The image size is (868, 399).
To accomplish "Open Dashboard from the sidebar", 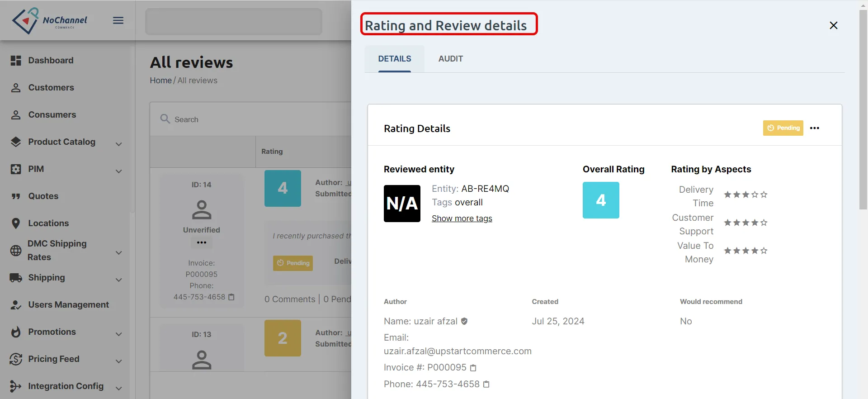I will pyautogui.click(x=51, y=60).
